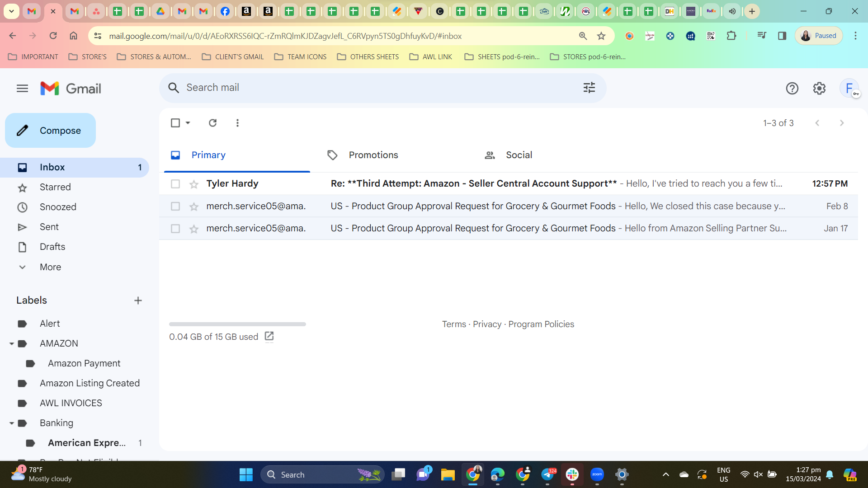Tick the select-all checkbox in toolbar
This screenshot has height=488, width=868.
(x=175, y=123)
